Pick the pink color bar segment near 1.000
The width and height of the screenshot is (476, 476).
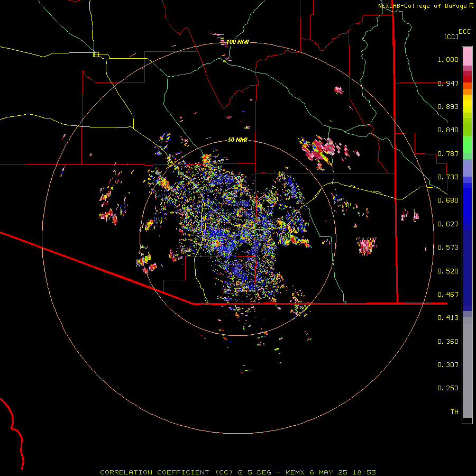(x=467, y=56)
